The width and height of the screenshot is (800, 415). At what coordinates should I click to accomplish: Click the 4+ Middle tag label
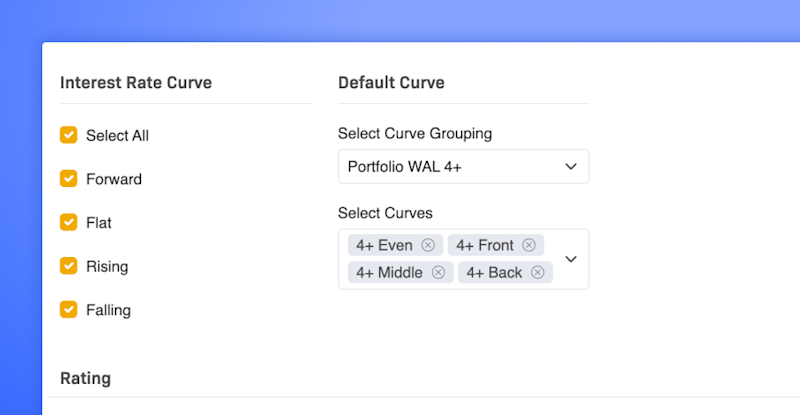[x=389, y=272]
